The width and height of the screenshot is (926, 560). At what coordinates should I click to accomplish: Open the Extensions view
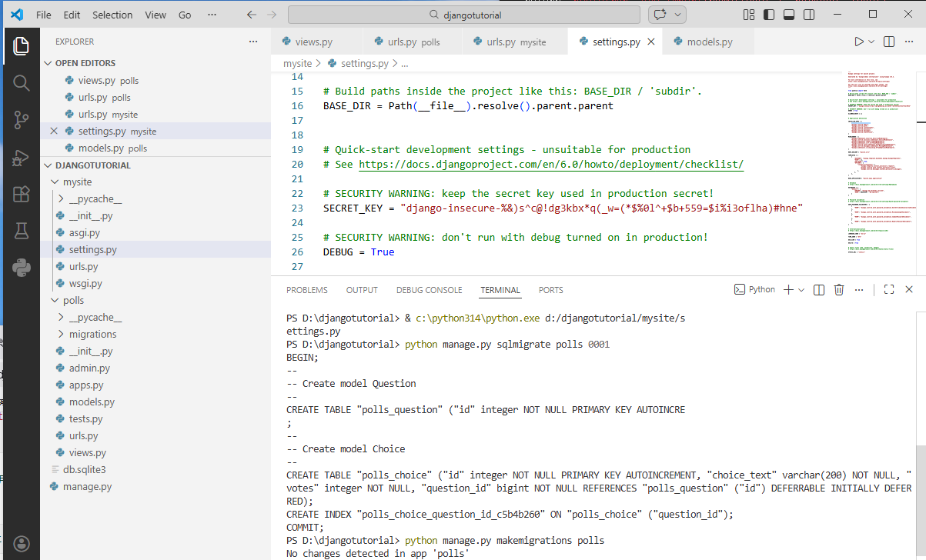click(x=21, y=194)
